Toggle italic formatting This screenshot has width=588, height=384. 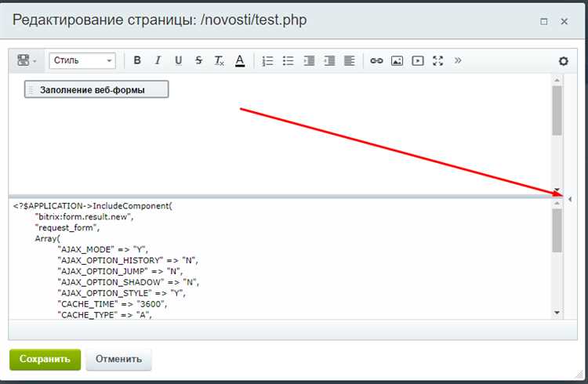(158, 60)
